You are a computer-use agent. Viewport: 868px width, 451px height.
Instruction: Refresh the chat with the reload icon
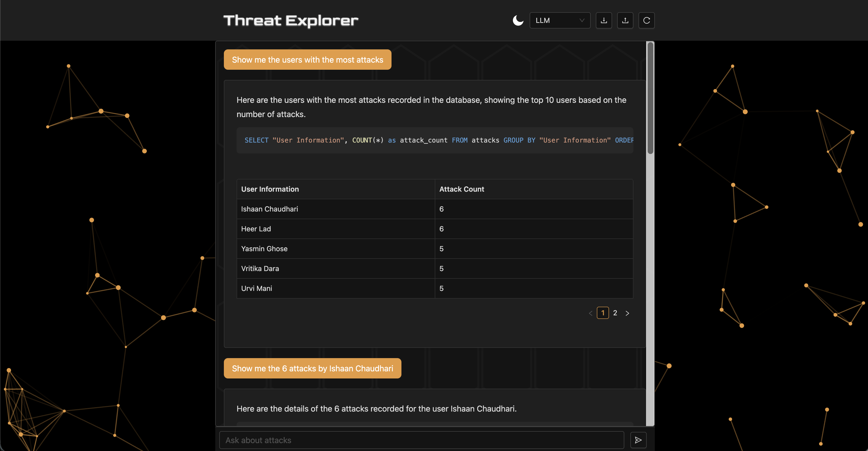click(647, 20)
